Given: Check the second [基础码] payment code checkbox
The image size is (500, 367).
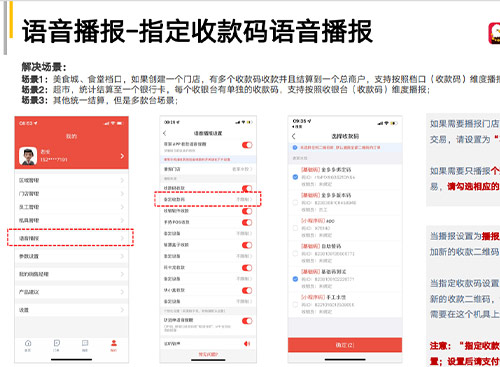Looking at the screenshot, I should pos(295,202).
